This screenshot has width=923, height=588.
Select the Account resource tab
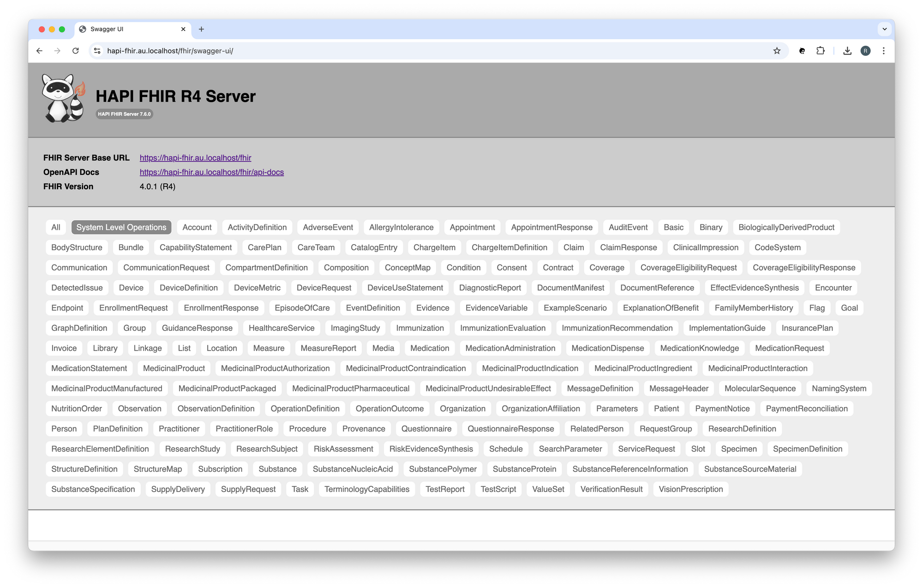197,228
